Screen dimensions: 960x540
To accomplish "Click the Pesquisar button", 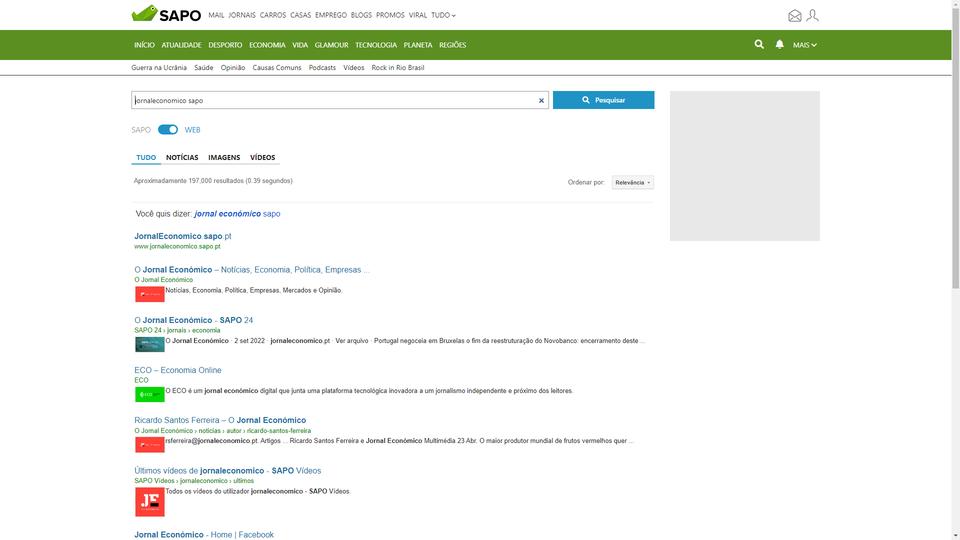I will [604, 100].
